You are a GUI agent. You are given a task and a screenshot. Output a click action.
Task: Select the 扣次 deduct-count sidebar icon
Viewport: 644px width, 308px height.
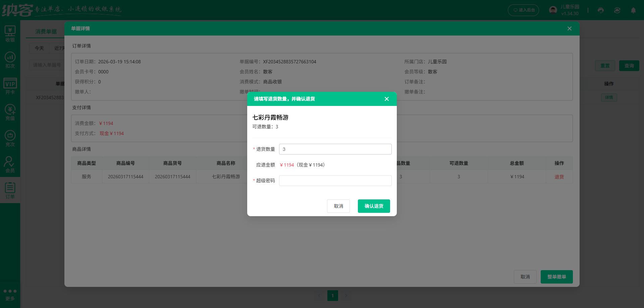(x=10, y=60)
